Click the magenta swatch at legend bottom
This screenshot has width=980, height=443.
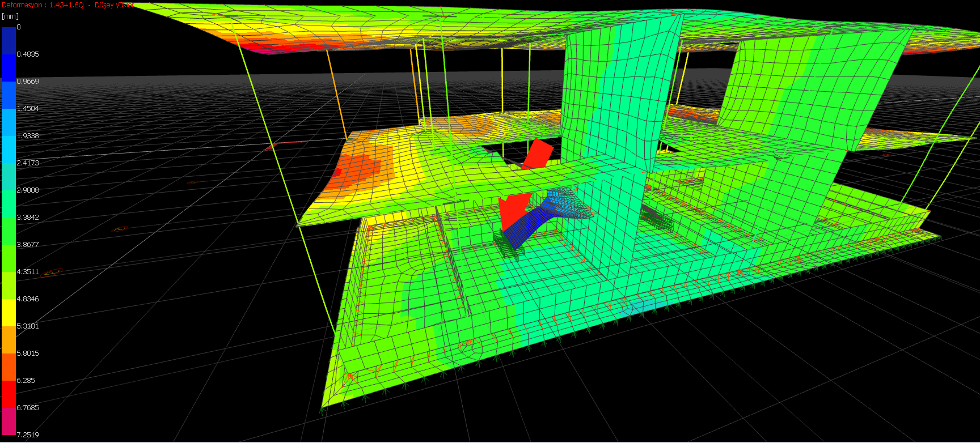pos(9,421)
